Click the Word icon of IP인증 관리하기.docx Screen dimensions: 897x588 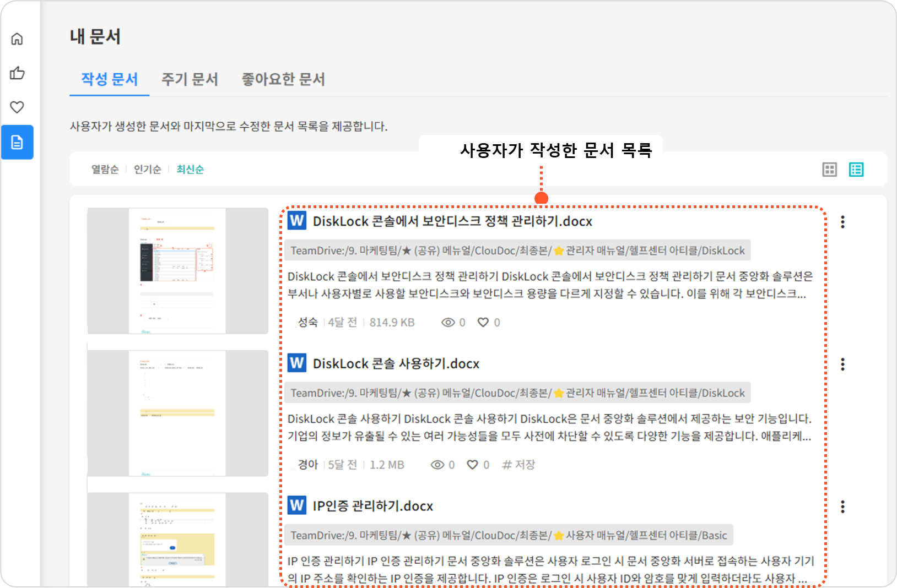[297, 505]
